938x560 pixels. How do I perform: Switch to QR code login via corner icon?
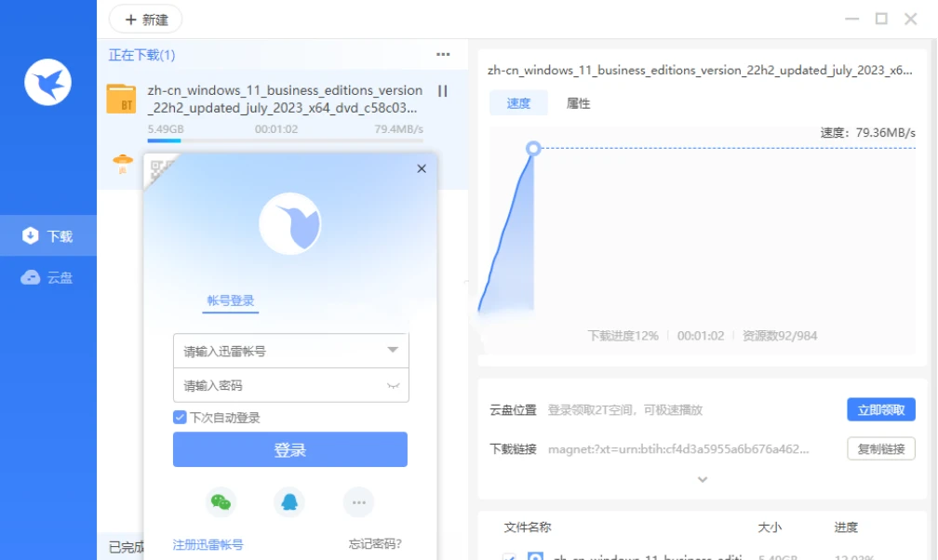[x=160, y=169]
